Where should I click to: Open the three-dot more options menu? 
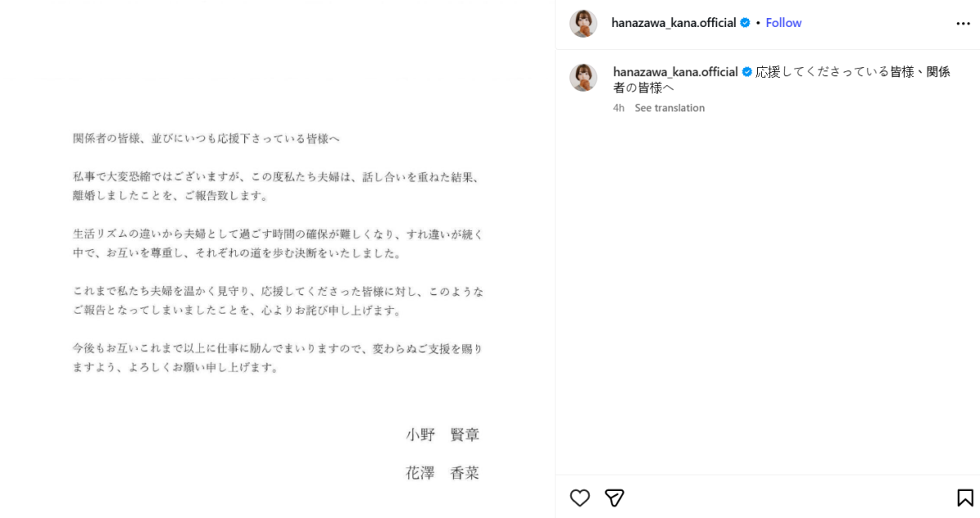[x=963, y=24]
